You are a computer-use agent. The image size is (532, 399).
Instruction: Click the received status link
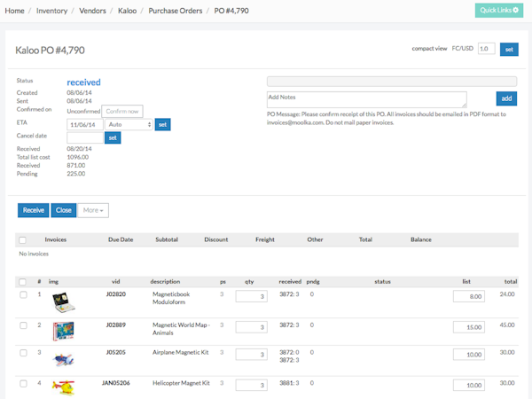coord(84,82)
